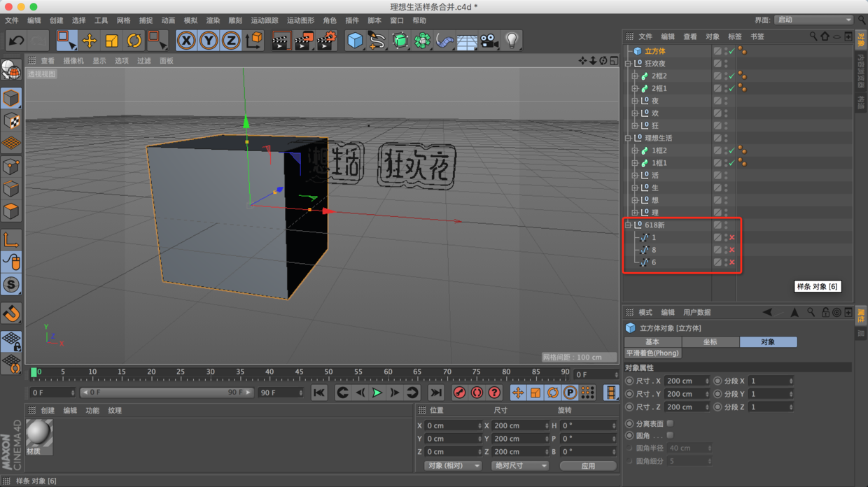The height and width of the screenshot is (487, 868).
Task: Go to end of animation
Action: point(436,393)
